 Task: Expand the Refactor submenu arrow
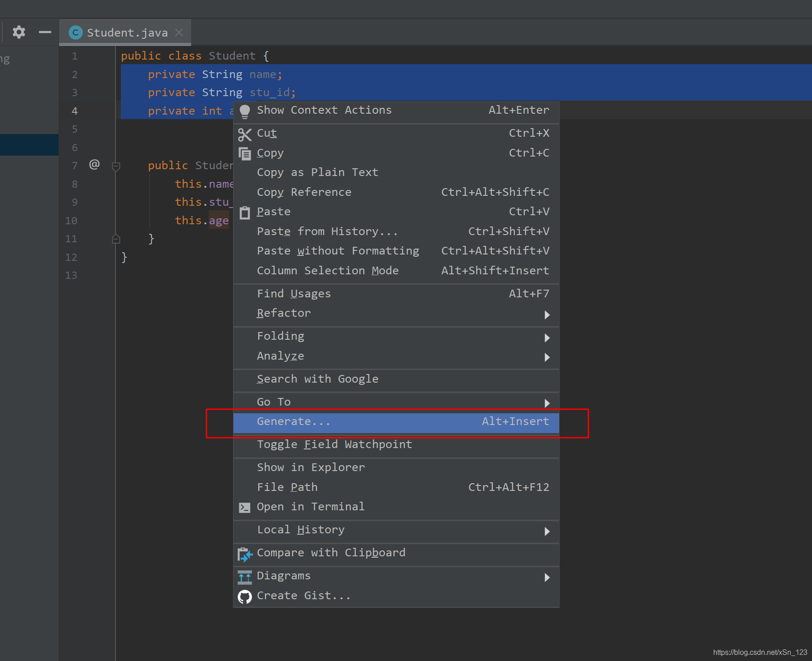point(547,315)
